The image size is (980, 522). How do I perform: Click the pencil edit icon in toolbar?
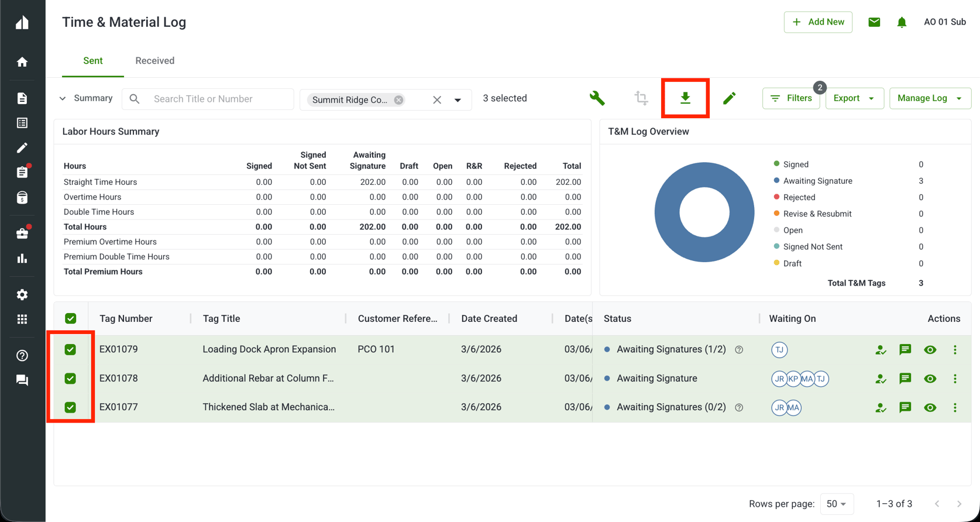click(729, 98)
